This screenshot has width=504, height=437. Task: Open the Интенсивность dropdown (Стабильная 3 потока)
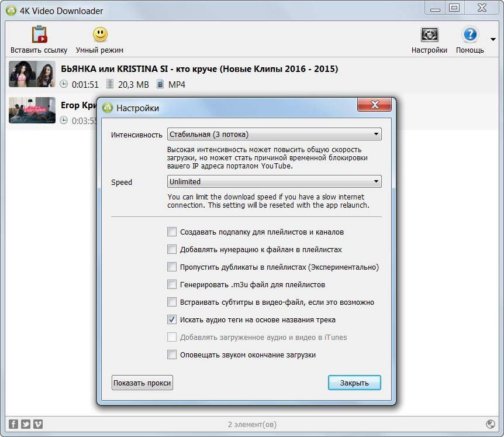[274, 134]
